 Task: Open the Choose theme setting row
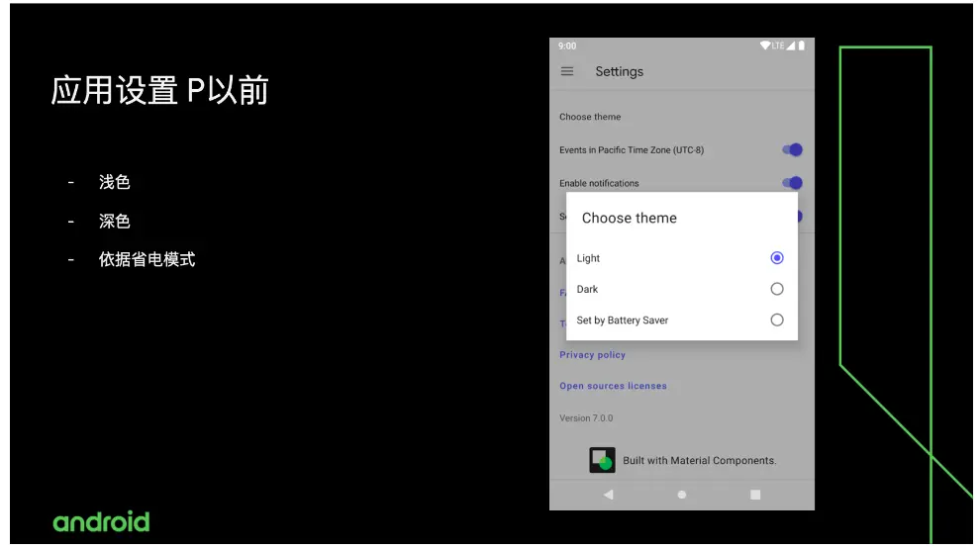[681, 117]
